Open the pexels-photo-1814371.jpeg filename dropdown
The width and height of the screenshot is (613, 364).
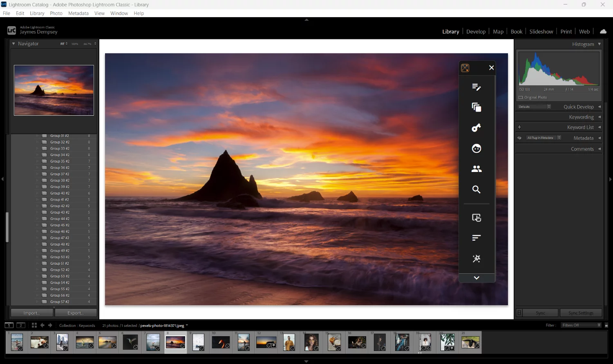187,325
